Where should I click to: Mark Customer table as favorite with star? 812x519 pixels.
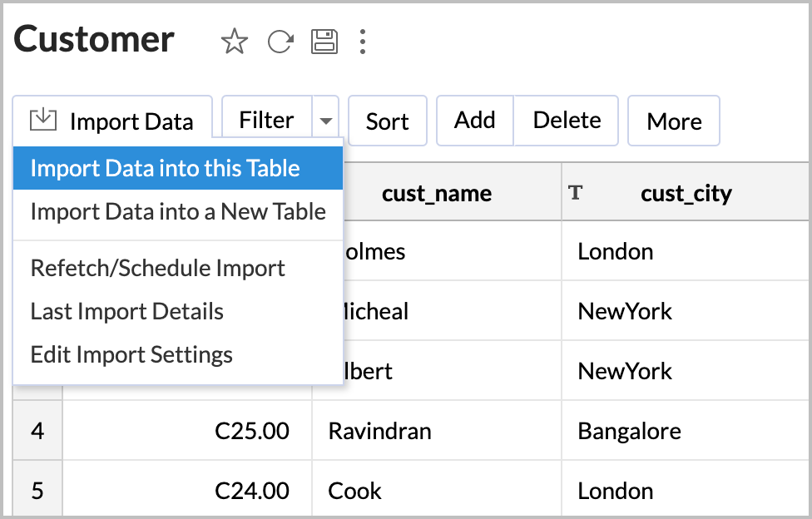(x=234, y=42)
